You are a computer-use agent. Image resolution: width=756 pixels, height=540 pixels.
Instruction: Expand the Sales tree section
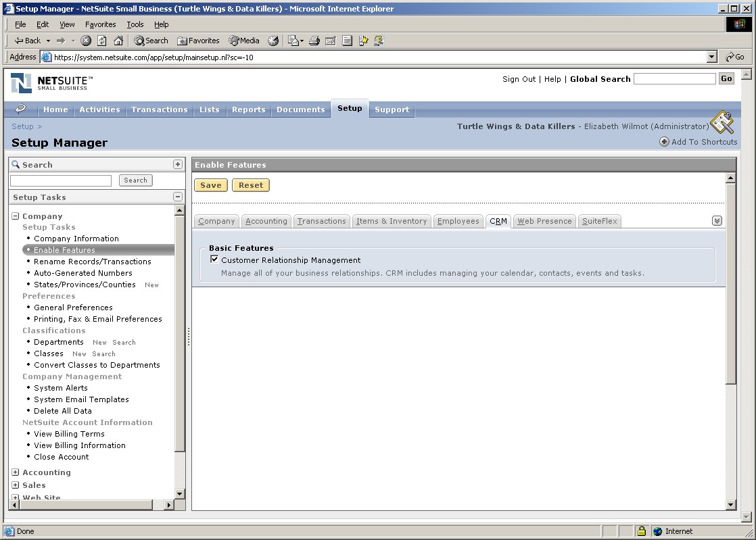coord(16,485)
